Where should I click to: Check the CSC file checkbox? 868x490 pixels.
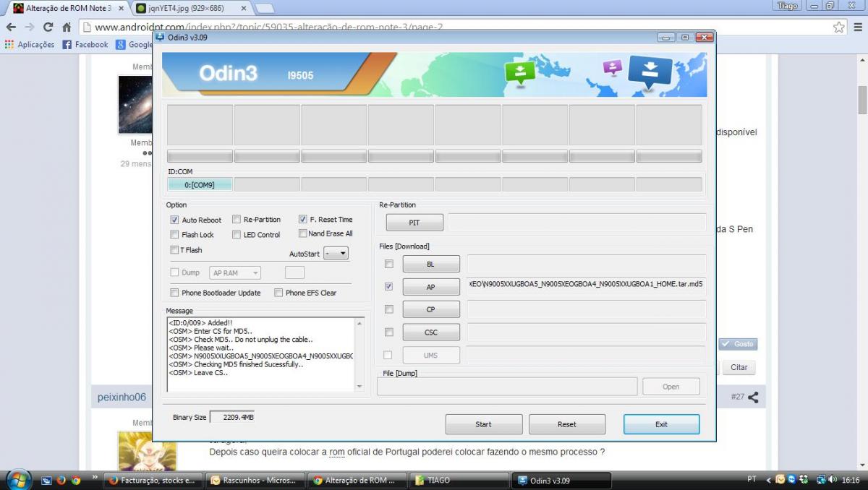pos(389,332)
